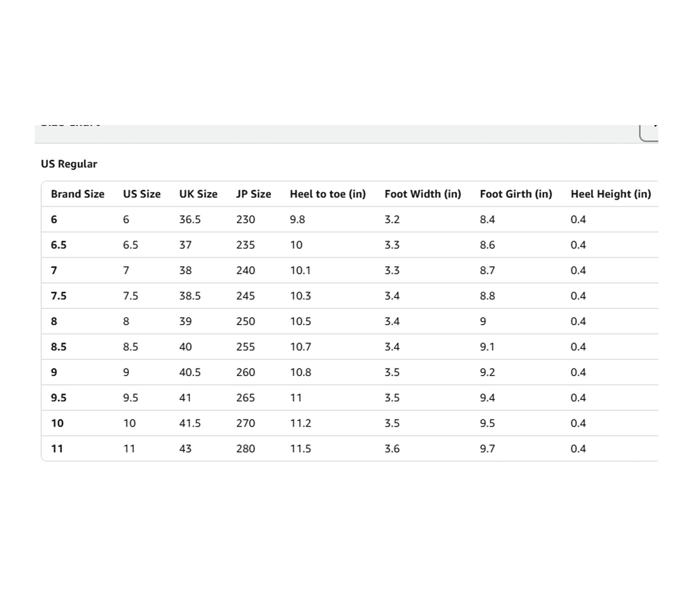Click the UK size 36.5 cell

point(190,220)
